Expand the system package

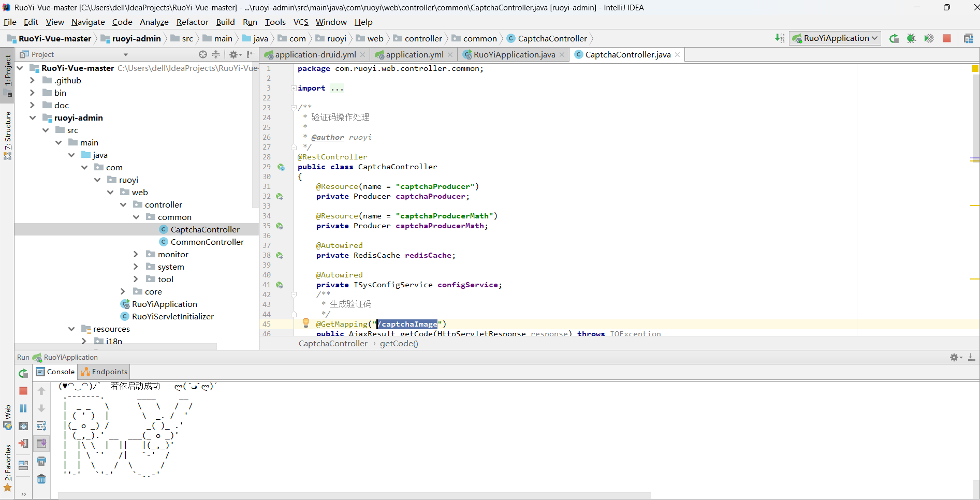click(x=136, y=267)
